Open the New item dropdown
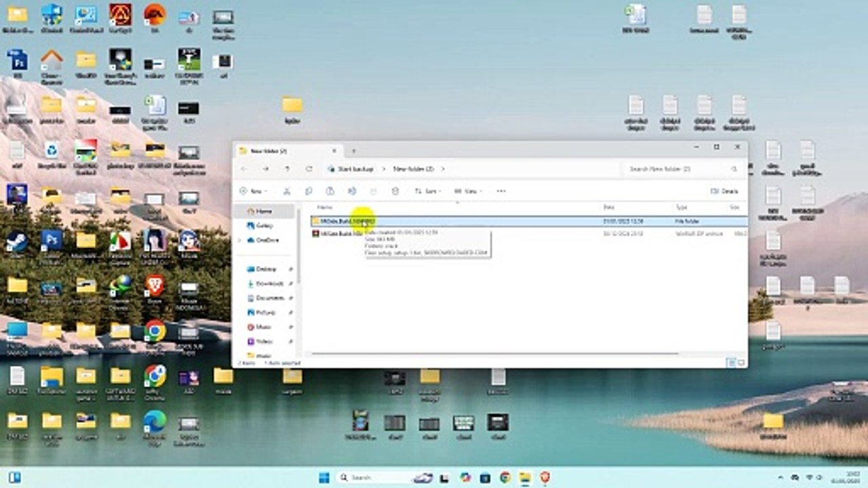 pyautogui.click(x=254, y=191)
